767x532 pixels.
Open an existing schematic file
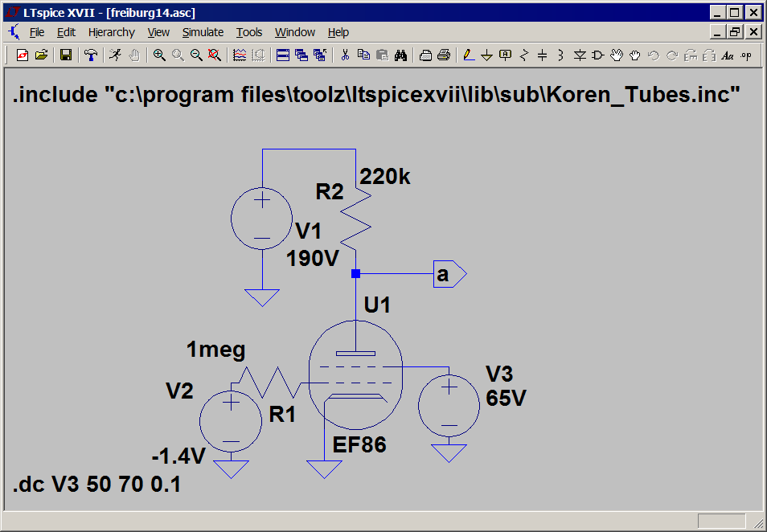(42, 55)
